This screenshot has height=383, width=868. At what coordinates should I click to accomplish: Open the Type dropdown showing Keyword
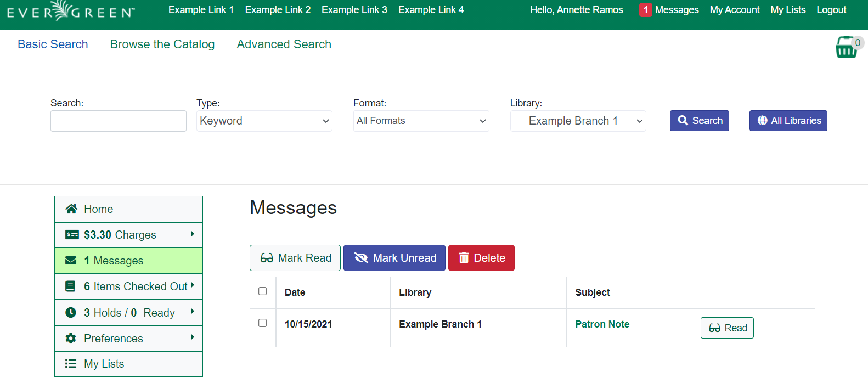(x=264, y=121)
